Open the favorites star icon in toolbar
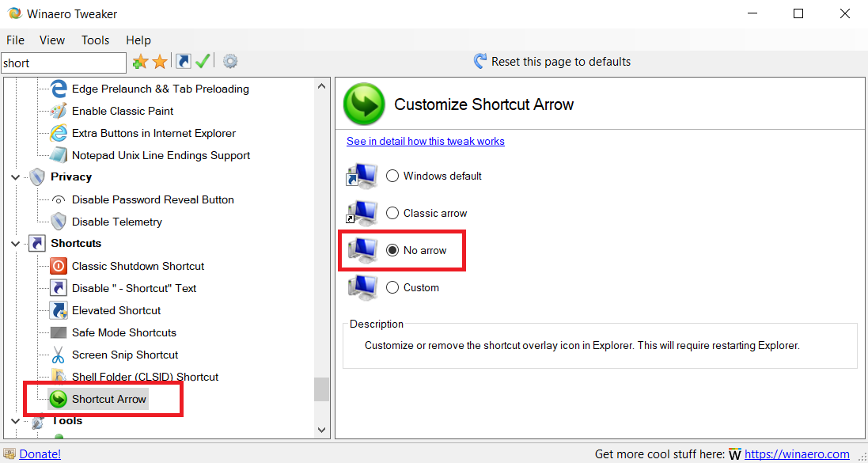 click(160, 62)
